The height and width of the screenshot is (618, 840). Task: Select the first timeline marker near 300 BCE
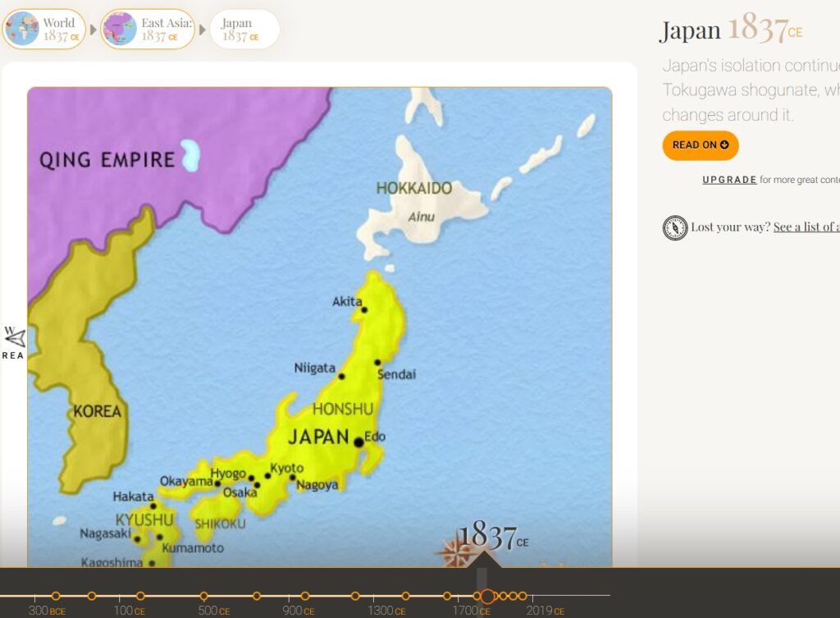tap(56, 596)
